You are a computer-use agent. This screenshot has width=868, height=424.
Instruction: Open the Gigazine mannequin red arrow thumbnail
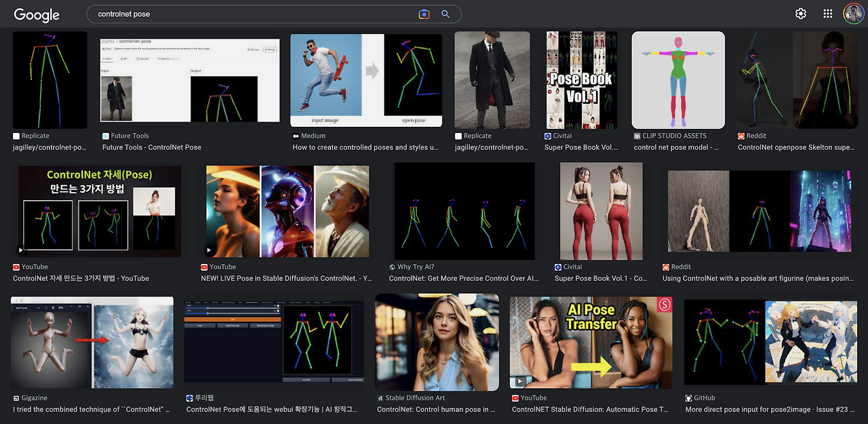tap(93, 343)
